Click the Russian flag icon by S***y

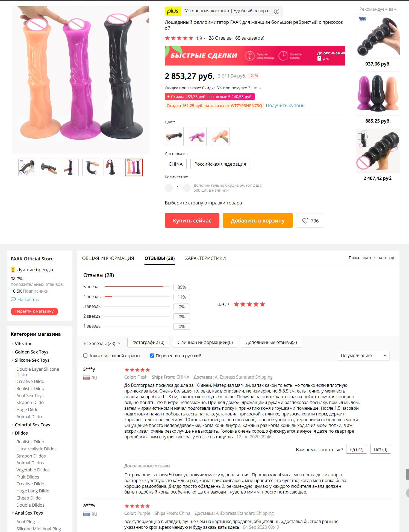[x=87, y=378]
